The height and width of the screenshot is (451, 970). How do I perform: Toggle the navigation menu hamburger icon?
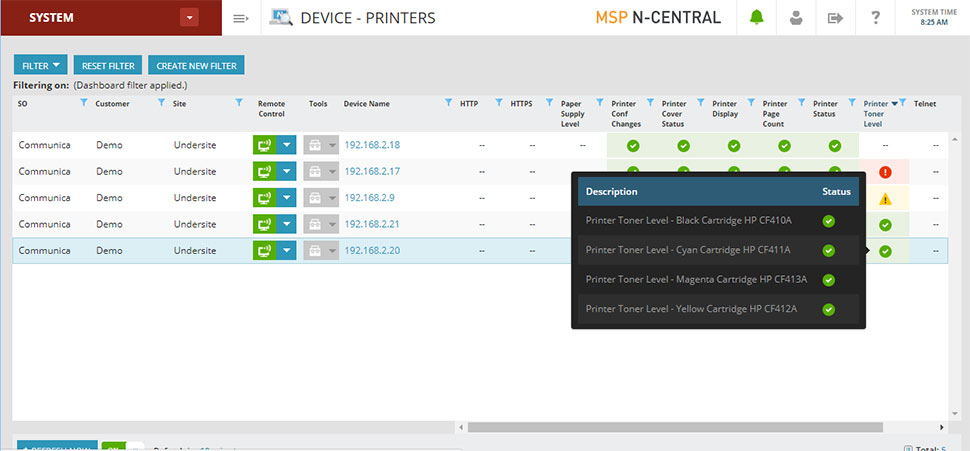click(x=241, y=18)
